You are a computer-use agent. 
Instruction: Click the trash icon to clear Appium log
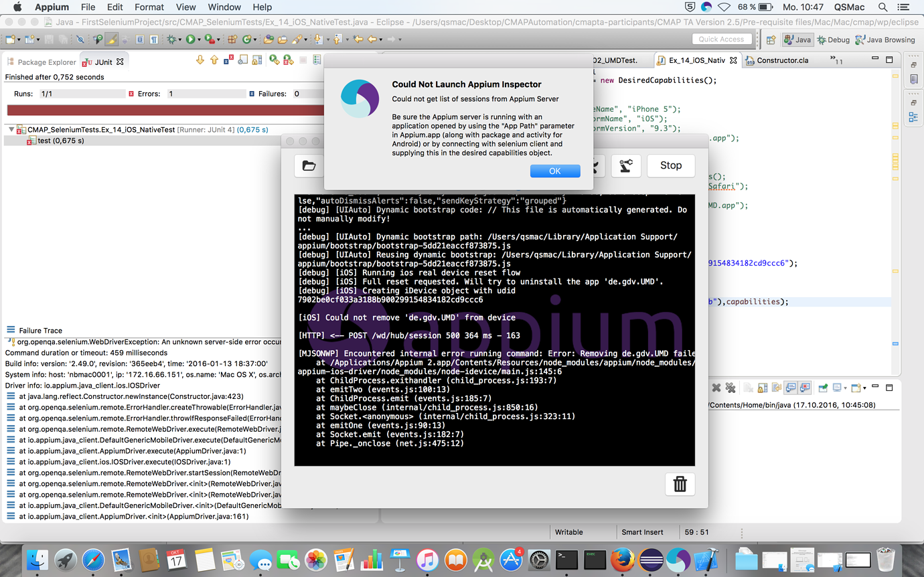tap(680, 484)
